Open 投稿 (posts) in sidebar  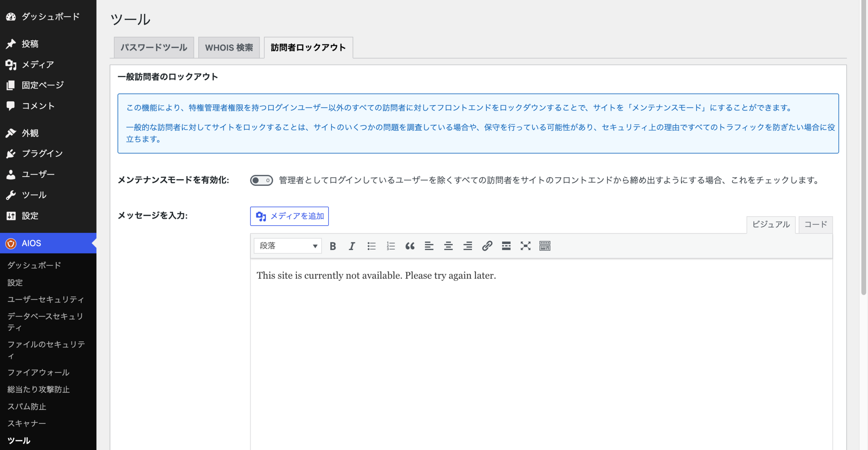48,44
